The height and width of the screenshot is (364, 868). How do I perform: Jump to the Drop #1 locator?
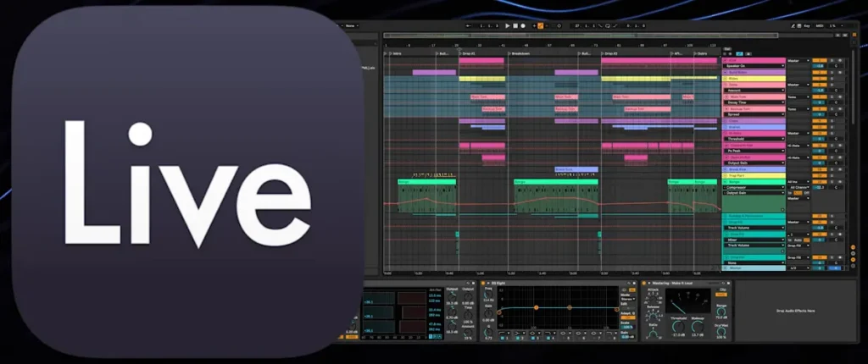[467, 53]
